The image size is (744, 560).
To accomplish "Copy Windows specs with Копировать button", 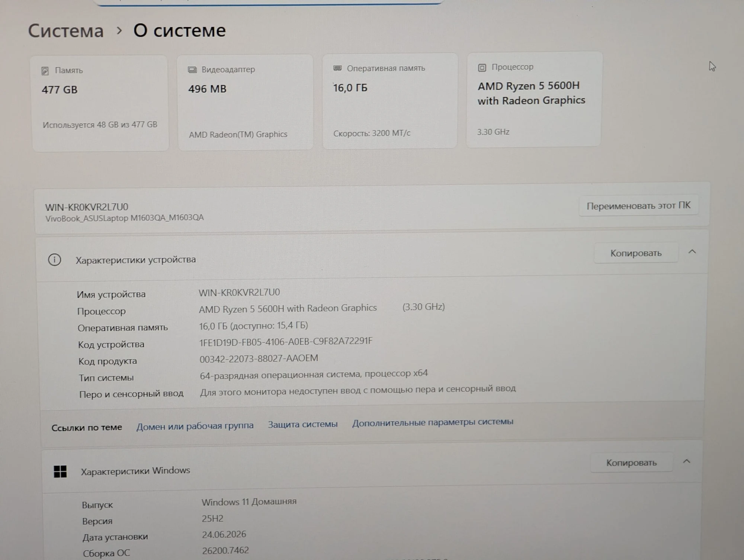I will (x=631, y=463).
